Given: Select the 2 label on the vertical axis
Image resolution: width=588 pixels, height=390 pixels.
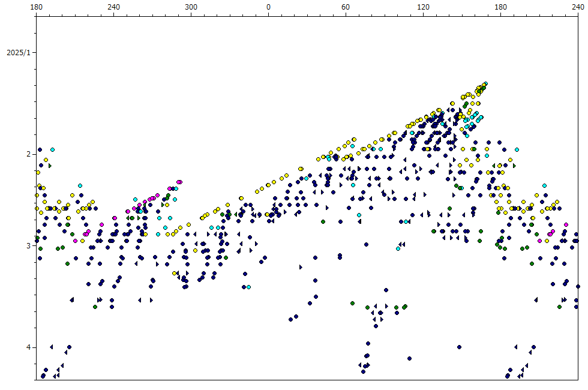Looking at the screenshot, I should [27, 154].
